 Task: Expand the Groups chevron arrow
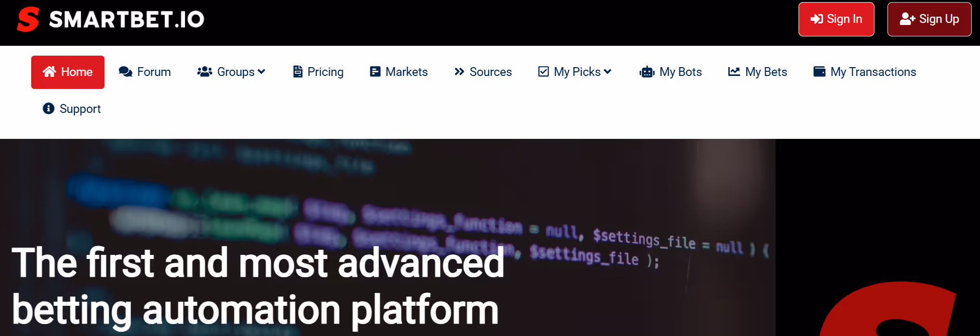tap(262, 72)
